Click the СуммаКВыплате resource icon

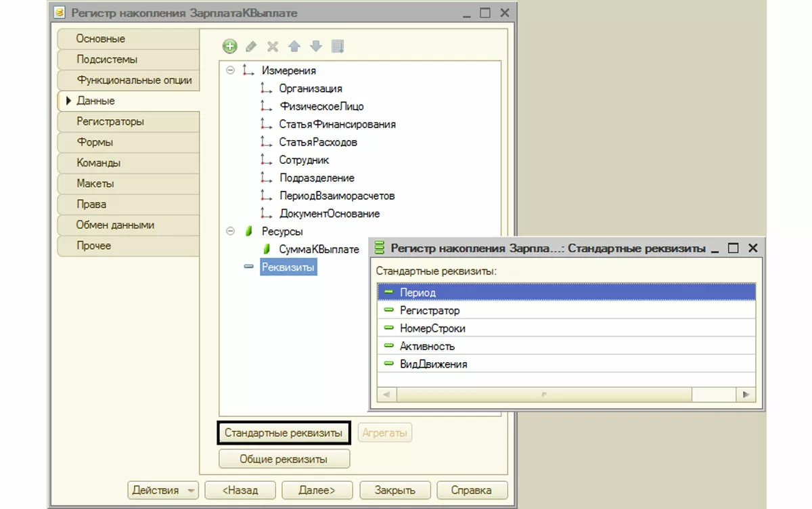coord(267,249)
